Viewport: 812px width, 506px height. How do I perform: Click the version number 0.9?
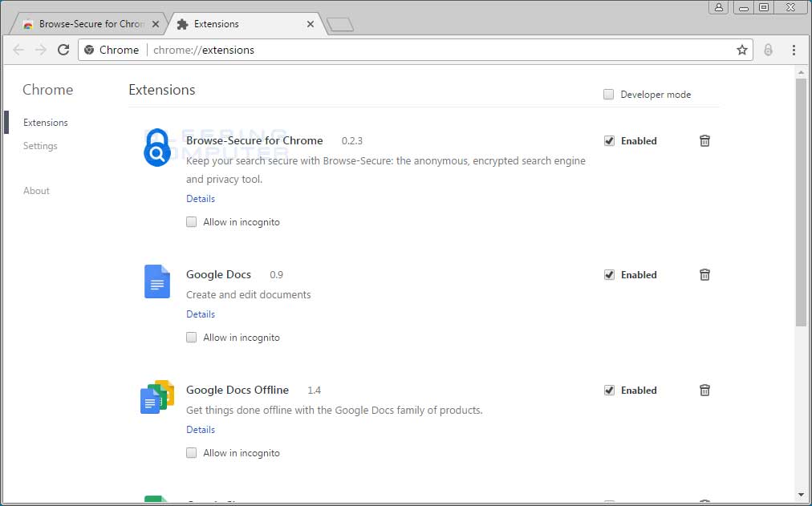pyautogui.click(x=277, y=275)
